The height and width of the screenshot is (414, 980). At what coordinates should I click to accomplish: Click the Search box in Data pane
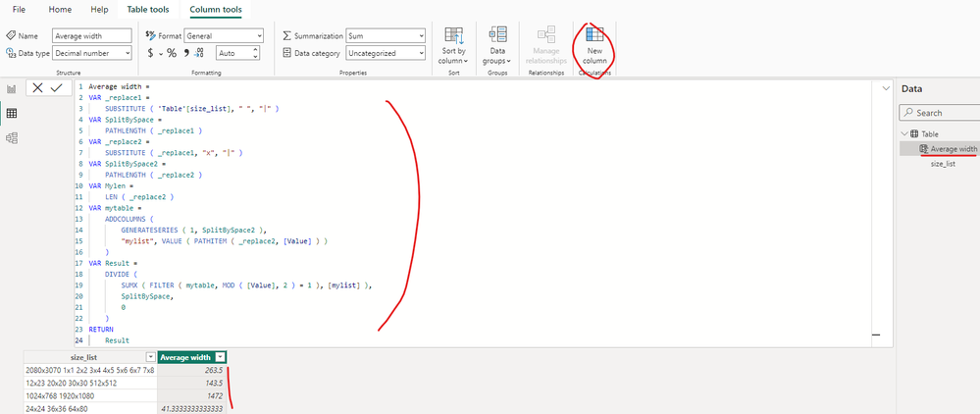click(x=940, y=113)
